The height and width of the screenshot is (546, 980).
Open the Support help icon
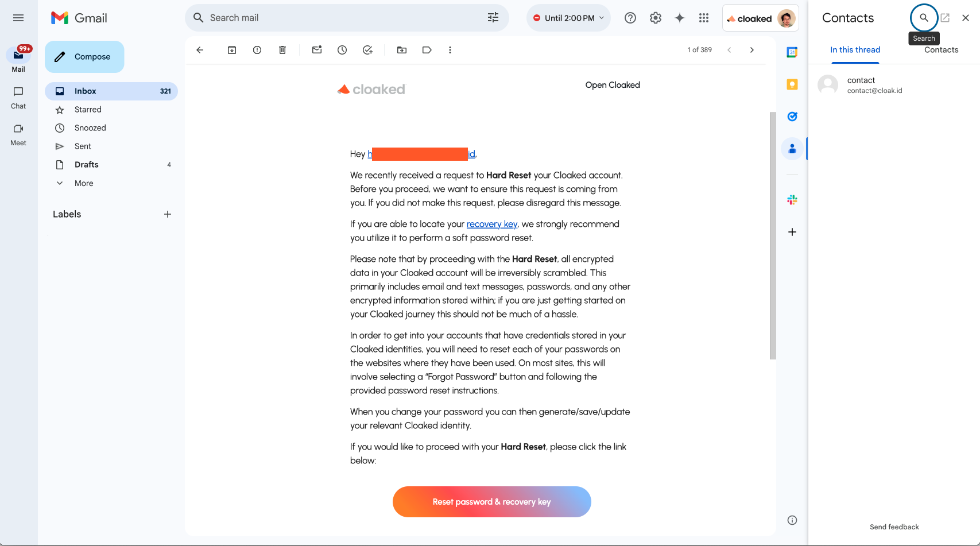click(x=630, y=18)
